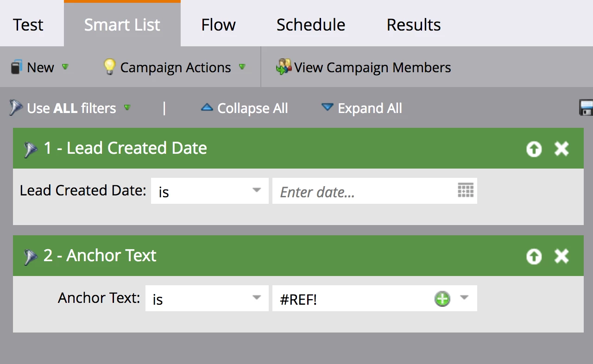Click the move-up arrow on Lead Created Date filter
This screenshot has height=364, width=593.
pos(534,149)
